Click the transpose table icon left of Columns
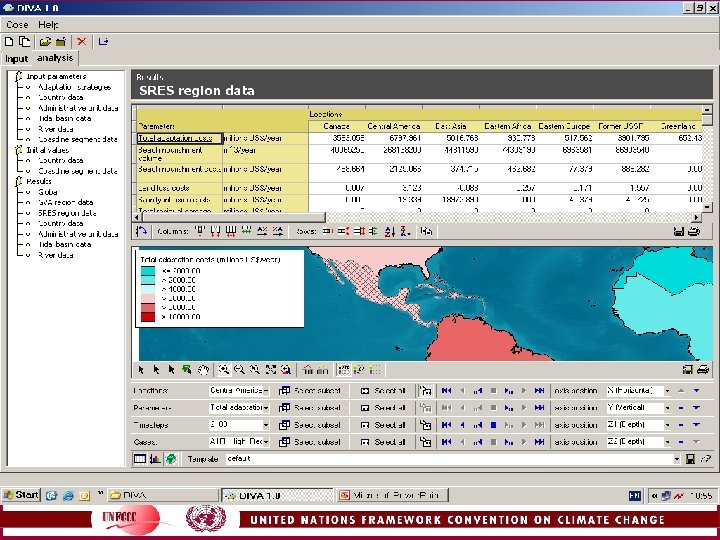Viewport: 720px width, 540px height. coord(142,231)
